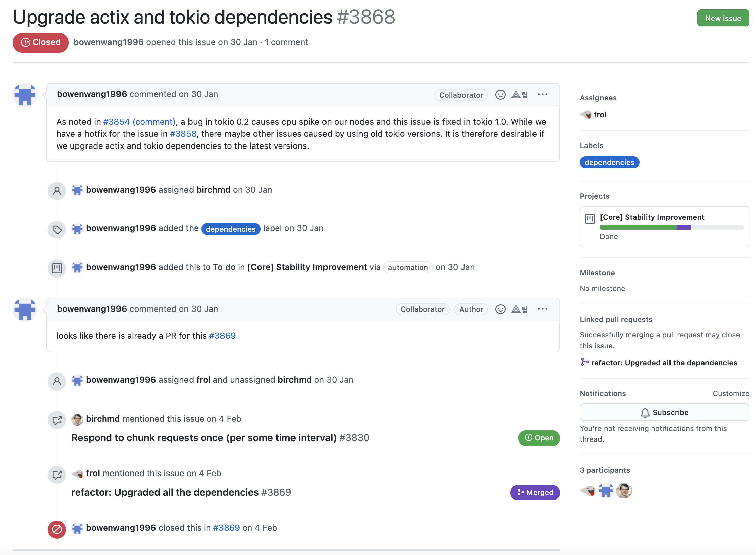Click translate icon on first comment

tap(519, 95)
